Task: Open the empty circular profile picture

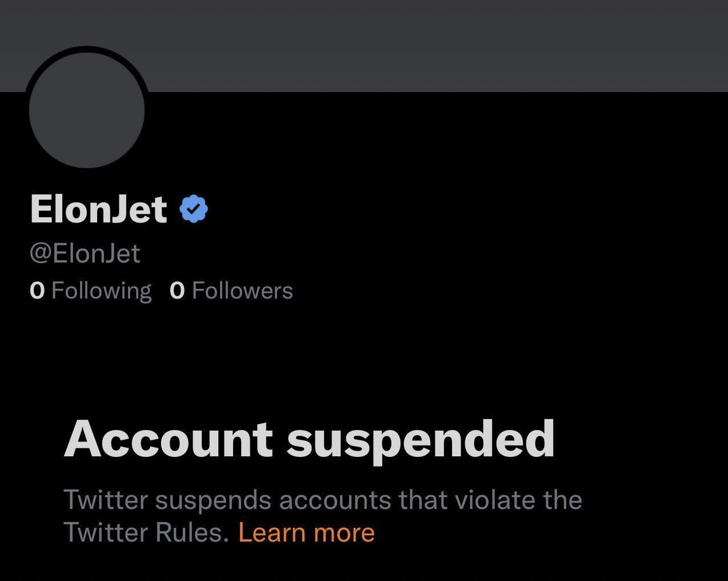Action: 87,110
